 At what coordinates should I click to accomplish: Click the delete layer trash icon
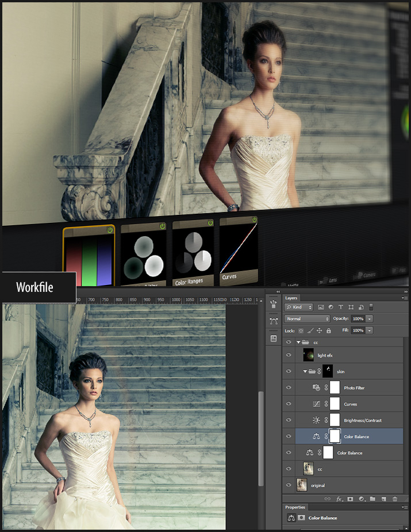[396, 499]
